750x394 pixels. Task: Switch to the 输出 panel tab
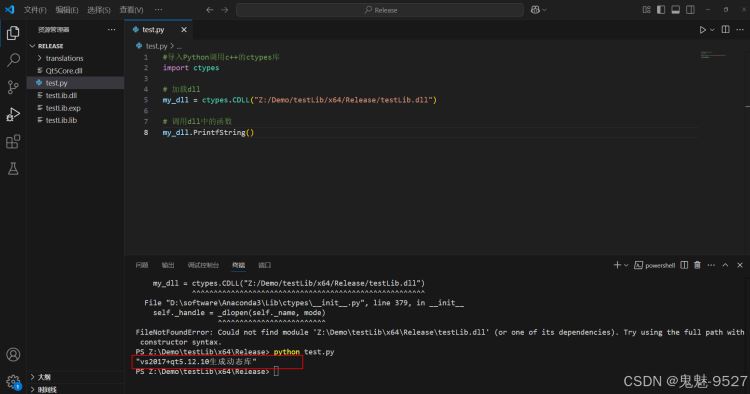[168, 265]
